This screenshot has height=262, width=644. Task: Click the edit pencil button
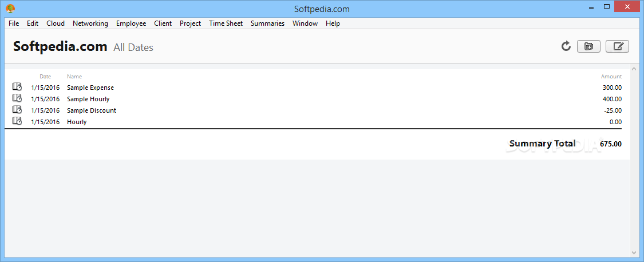[x=617, y=46]
